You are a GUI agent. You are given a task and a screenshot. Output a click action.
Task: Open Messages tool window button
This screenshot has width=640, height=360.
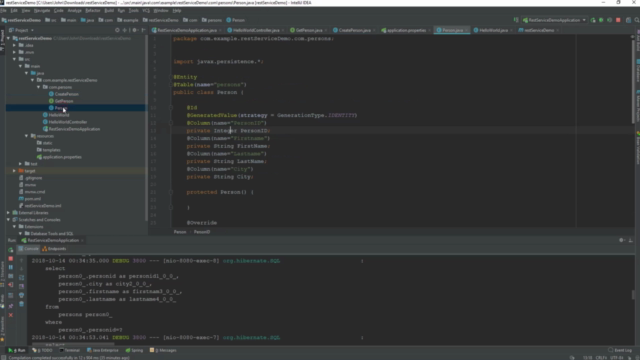tap(163, 350)
